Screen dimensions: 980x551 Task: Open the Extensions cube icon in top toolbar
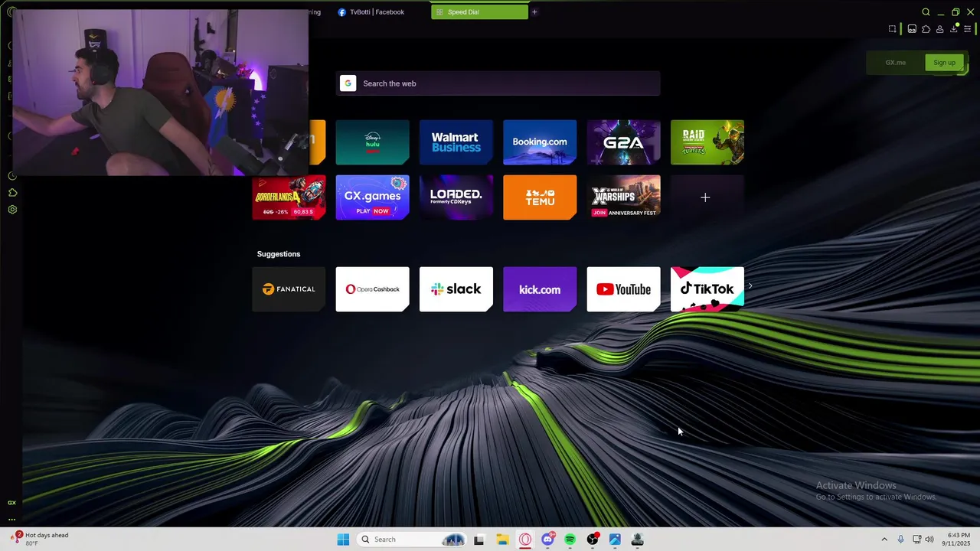(926, 29)
